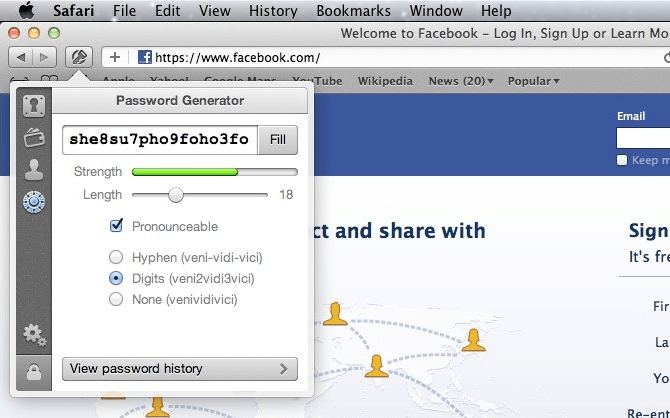670x418 pixels.
Task: Click the 1Password toolbar extension button
Action: (79, 57)
